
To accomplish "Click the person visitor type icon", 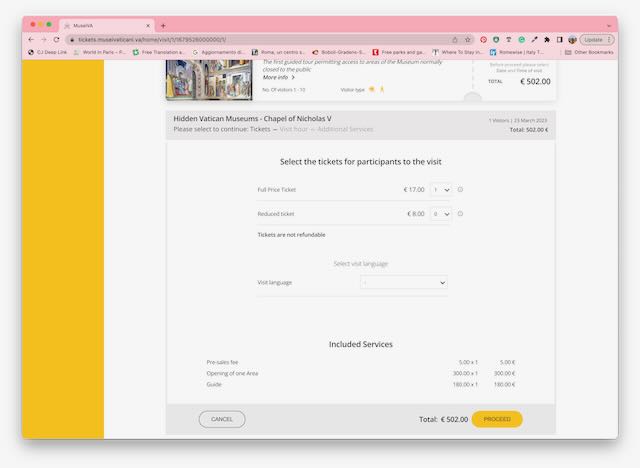I will pos(382,89).
